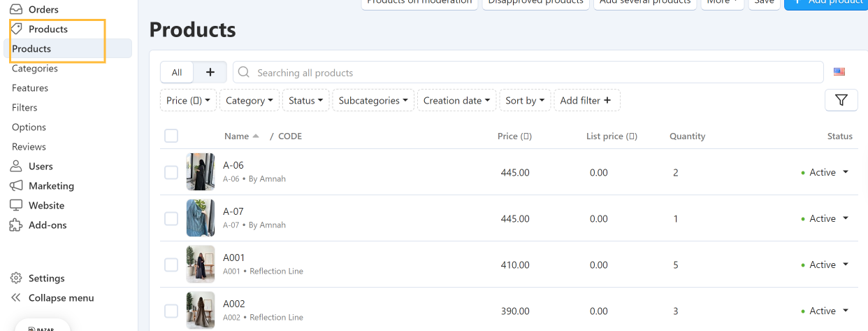
Task: Click the Name sort arrow icon
Action: (256, 136)
